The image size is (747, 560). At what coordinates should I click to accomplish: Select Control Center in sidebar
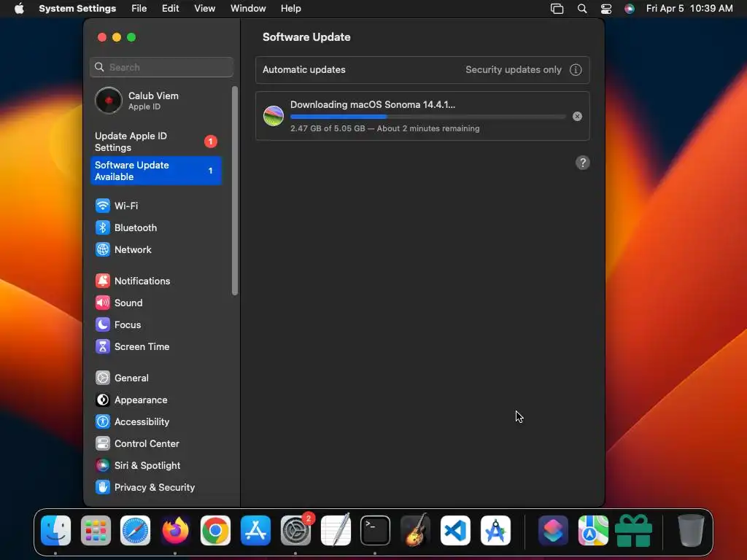[156, 444]
